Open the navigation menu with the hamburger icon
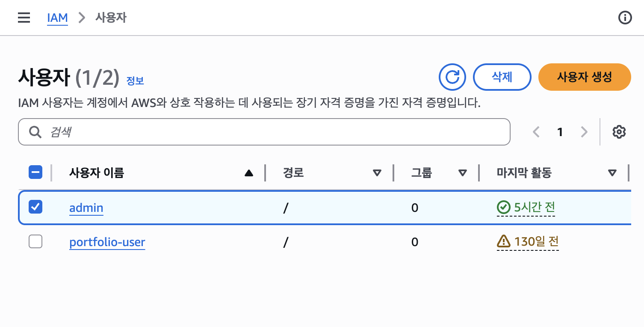 [x=24, y=18]
